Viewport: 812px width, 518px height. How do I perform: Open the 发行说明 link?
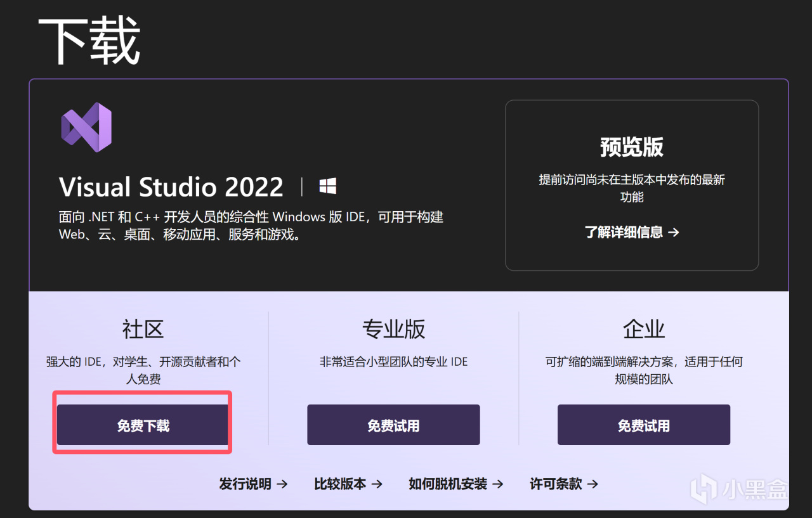[253, 484]
